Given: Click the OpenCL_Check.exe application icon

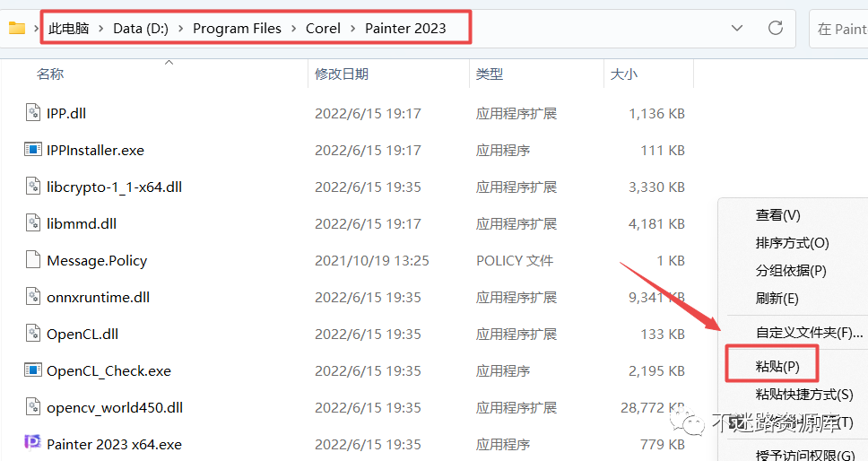Looking at the screenshot, I should pos(33,370).
